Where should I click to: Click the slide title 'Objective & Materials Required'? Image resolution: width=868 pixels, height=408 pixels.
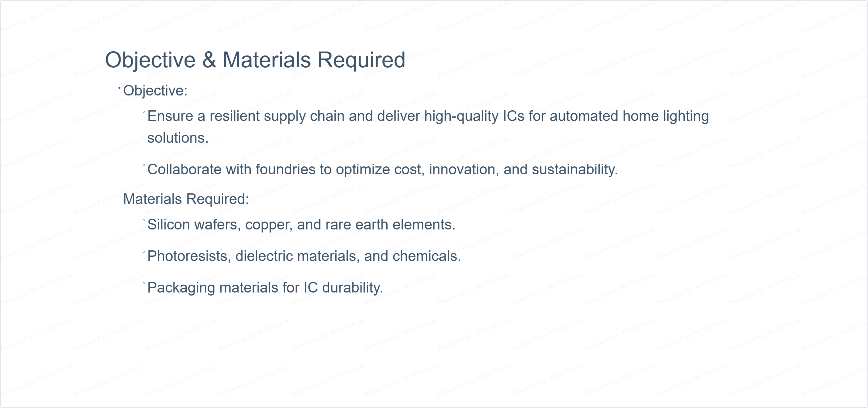tap(255, 60)
